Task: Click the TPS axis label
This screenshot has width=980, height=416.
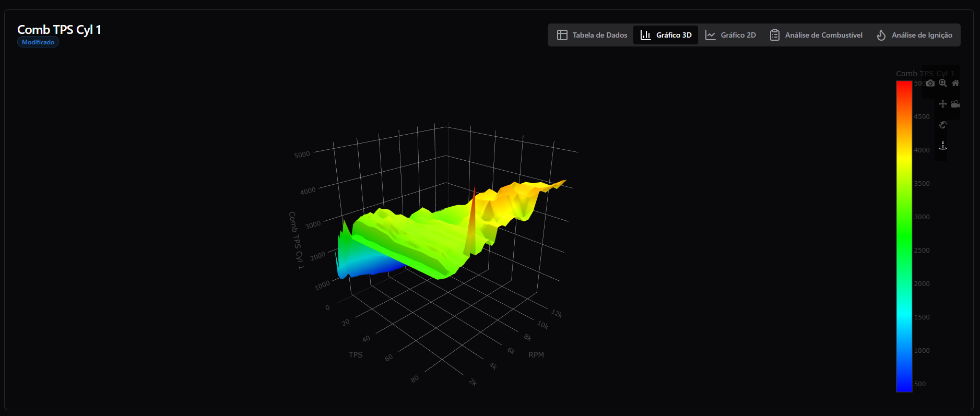Action: coord(356,355)
